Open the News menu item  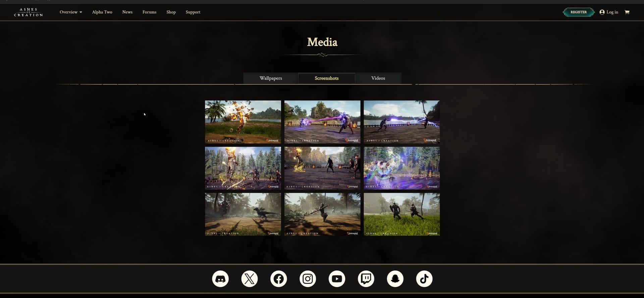click(x=127, y=12)
